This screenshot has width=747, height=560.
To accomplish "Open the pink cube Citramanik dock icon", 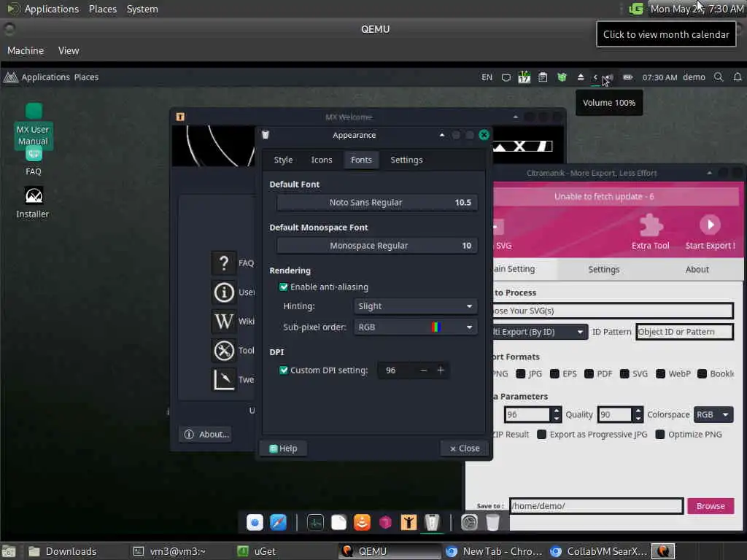I will tap(385, 522).
